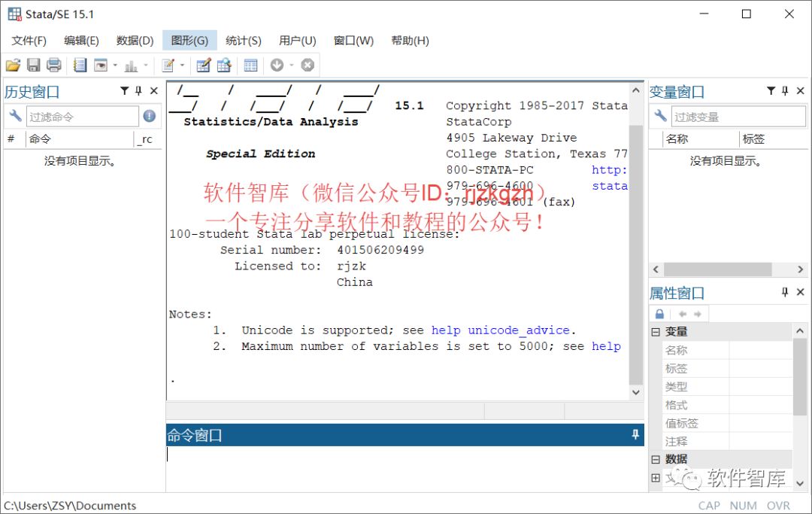Open the 文件(F) menu
Image resolution: width=812 pixels, height=514 pixels.
click(29, 41)
